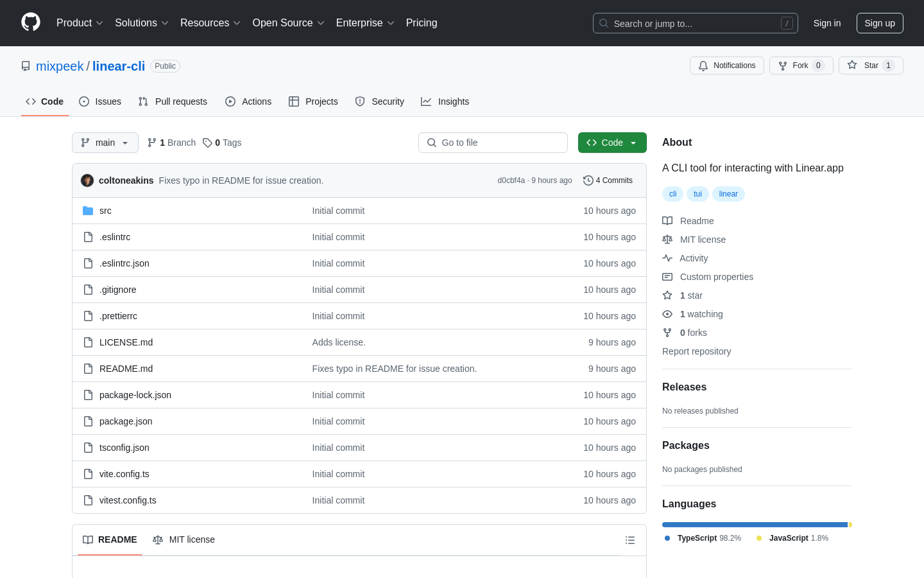Click the star icon by 1 star

click(x=667, y=295)
